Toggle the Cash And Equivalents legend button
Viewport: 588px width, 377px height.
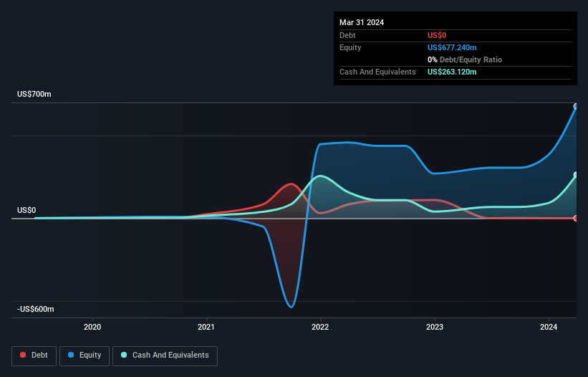tap(165, 355)
